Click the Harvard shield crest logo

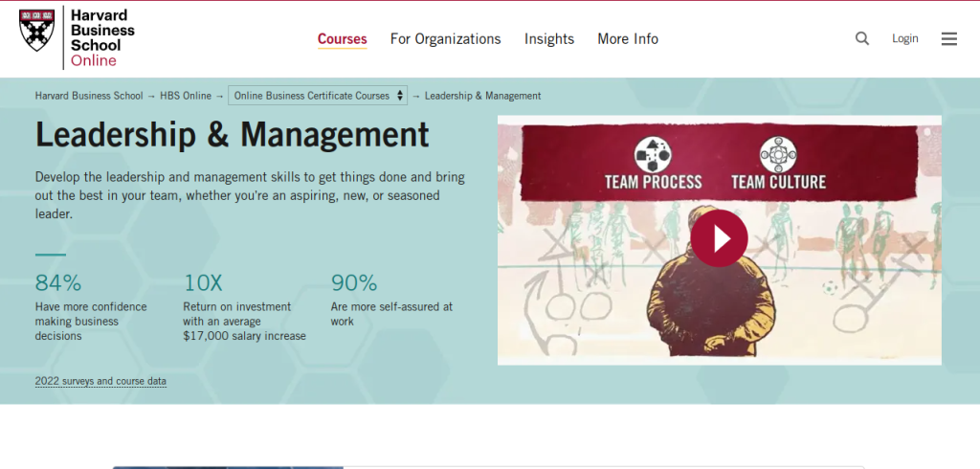pos(36,29)
